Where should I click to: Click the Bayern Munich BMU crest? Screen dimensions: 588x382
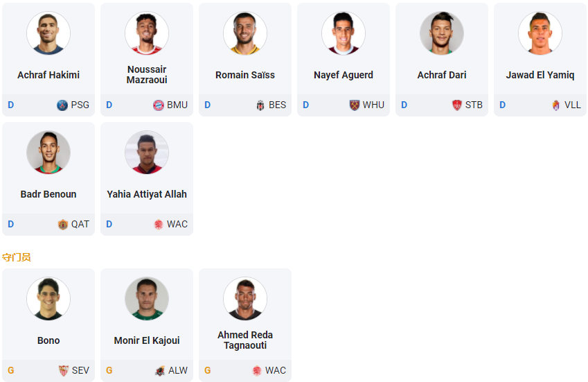click(158, 105)
